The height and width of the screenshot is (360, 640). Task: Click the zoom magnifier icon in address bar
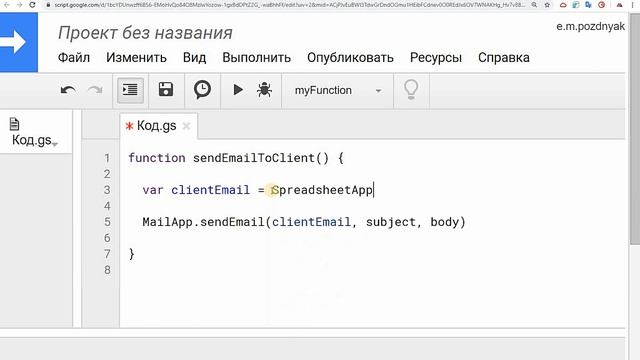534,5
